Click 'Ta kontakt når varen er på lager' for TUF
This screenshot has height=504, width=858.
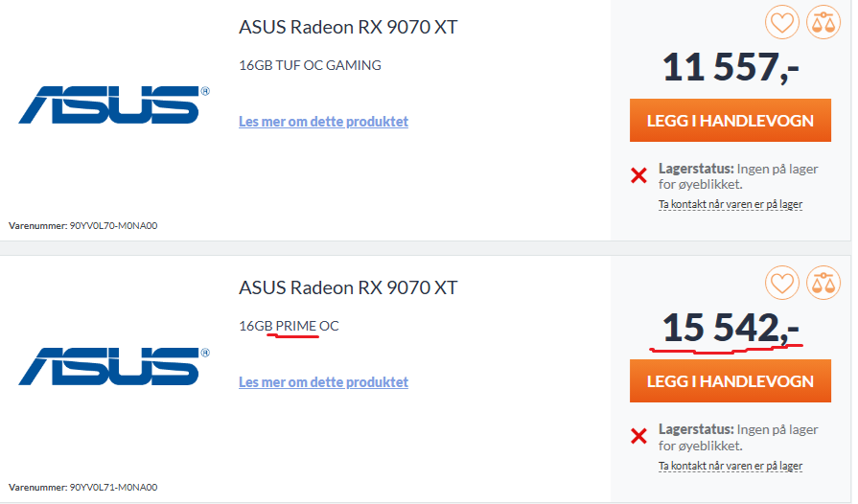pyautogui.click(x=730, y=204)
